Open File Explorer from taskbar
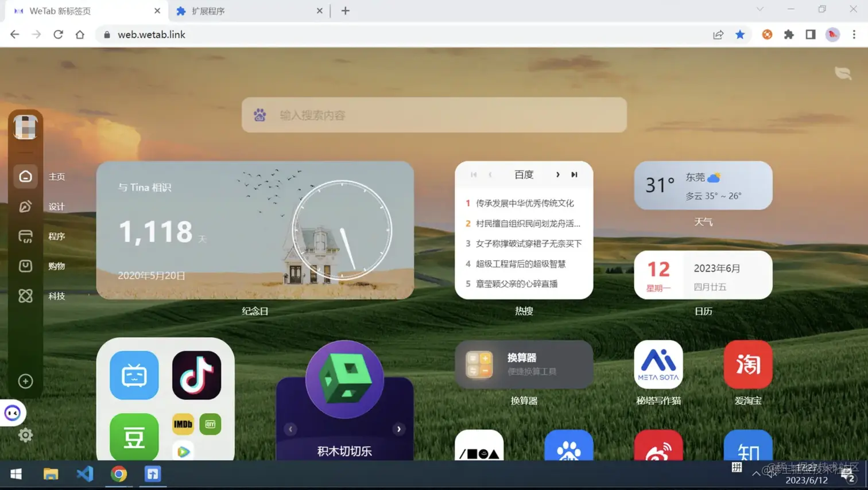Image resolution: width=868 pixels, height=490 pixels. pyautogui.click(x=51, y=474)
